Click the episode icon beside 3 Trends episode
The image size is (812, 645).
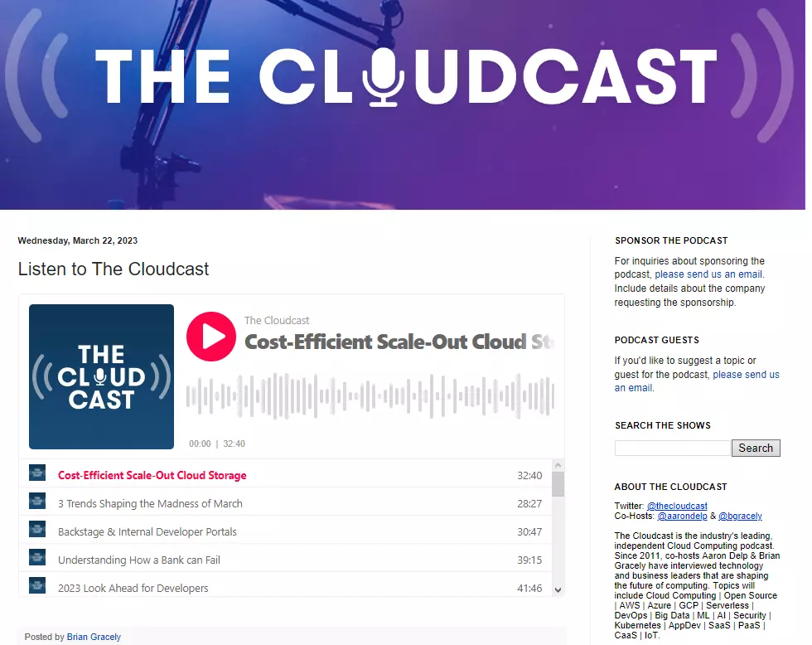point(36,502)
